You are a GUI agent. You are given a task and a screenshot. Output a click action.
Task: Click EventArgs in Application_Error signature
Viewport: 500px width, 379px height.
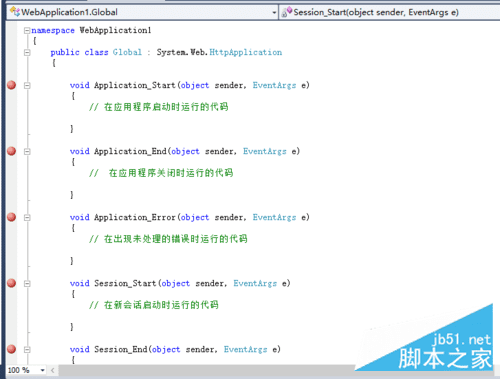[274, 217]
